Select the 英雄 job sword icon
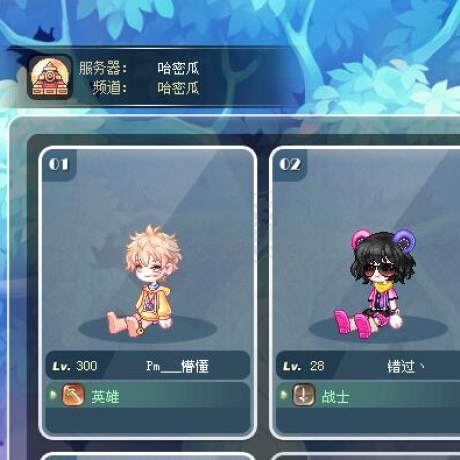Viewport: 460px width, 460px height. [x=73, y=395]
